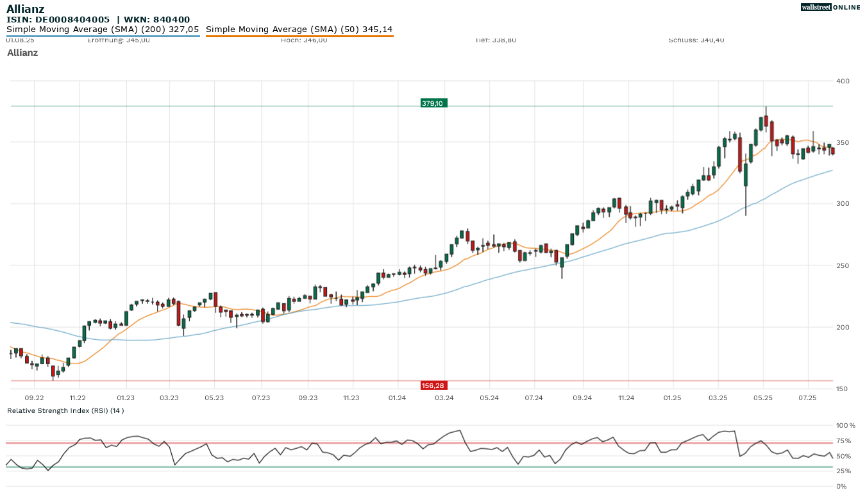Click the 400 price axis label
Image resolution: width=865 pixels, height=504 pixels.
click(843, 81)
